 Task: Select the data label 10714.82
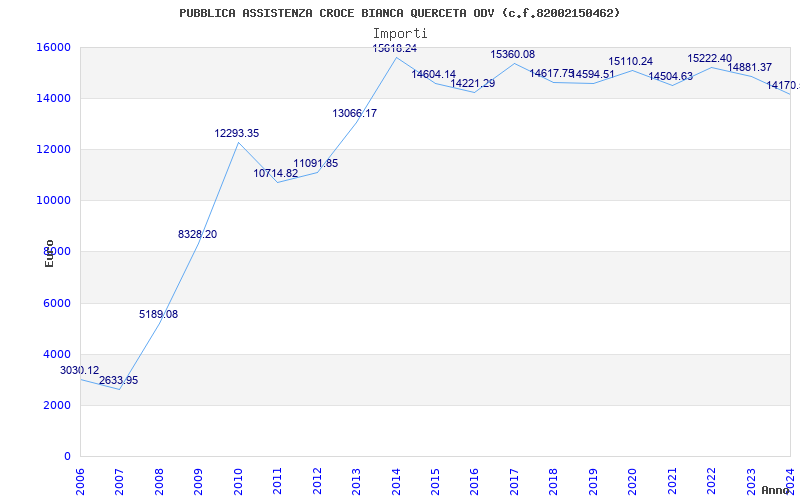(x=276, y=173)
